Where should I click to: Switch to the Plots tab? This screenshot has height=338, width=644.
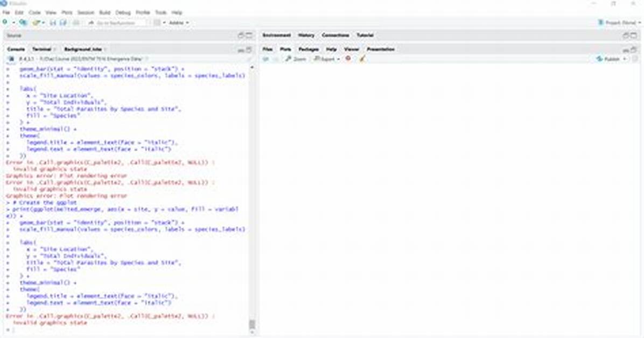click(x=285, y=50)
